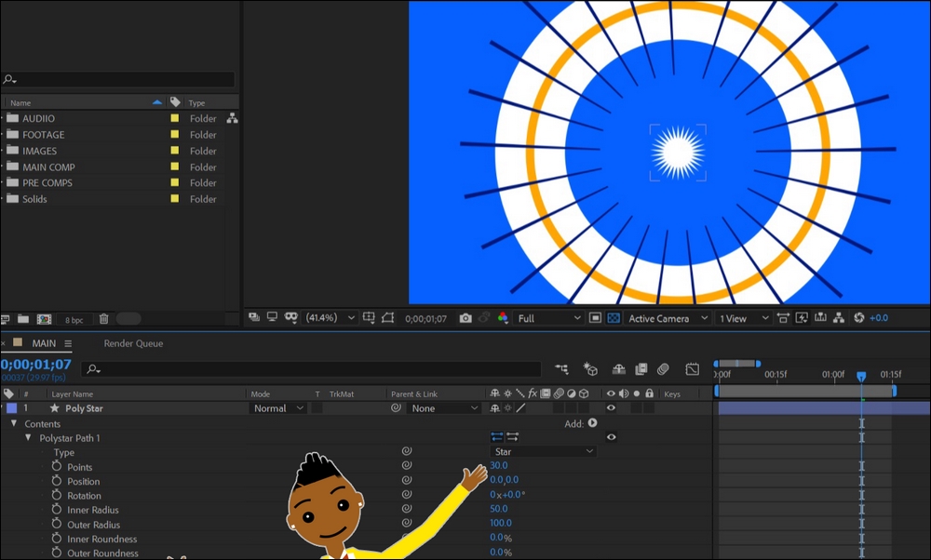Toggle the transparency grid icon
The height and width of the screenshot is (560, 931).
click(x=614, y=318)
